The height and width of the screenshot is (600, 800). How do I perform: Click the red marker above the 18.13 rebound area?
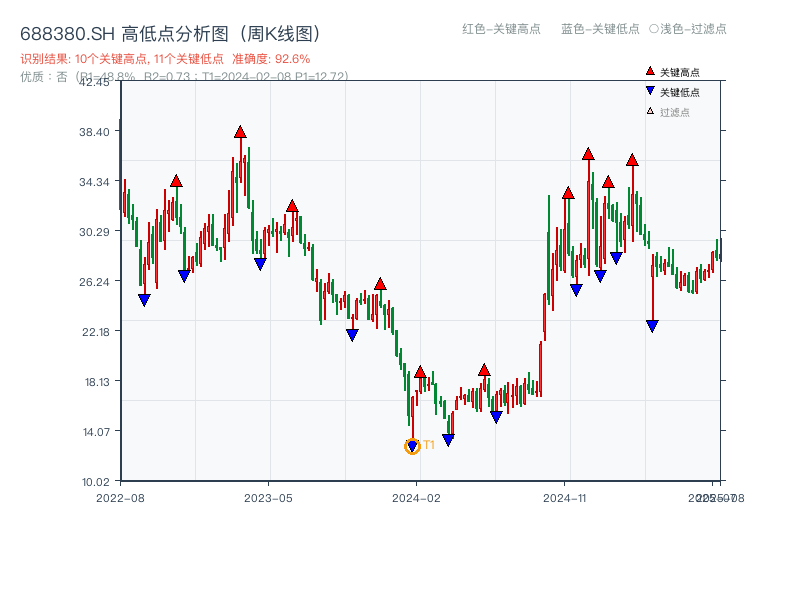click(484, 370)
